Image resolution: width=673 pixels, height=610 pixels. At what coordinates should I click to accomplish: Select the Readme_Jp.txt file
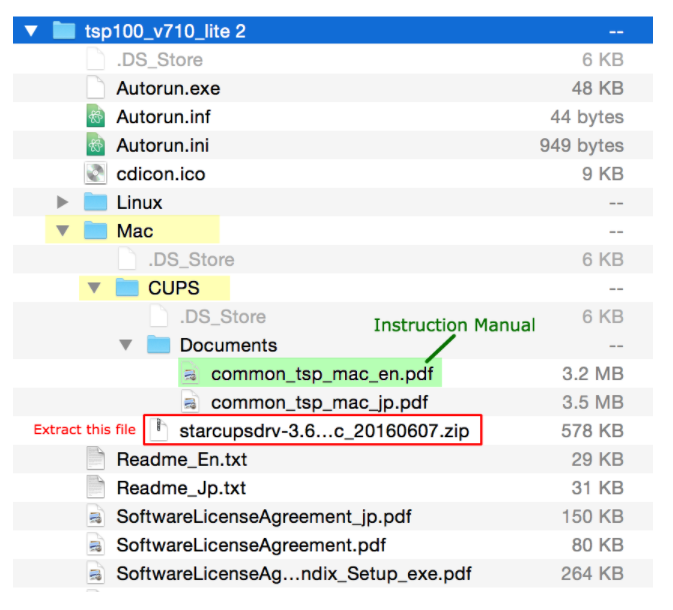[181, 489]
